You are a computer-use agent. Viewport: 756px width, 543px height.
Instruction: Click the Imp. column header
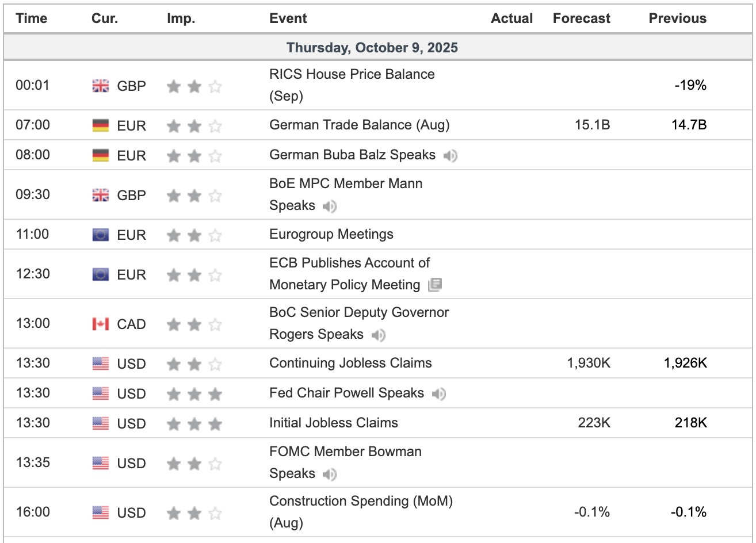coord(181,18)
